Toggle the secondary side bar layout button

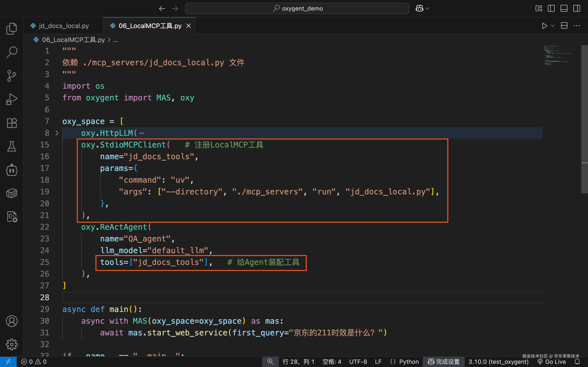(x=577, y=8)
